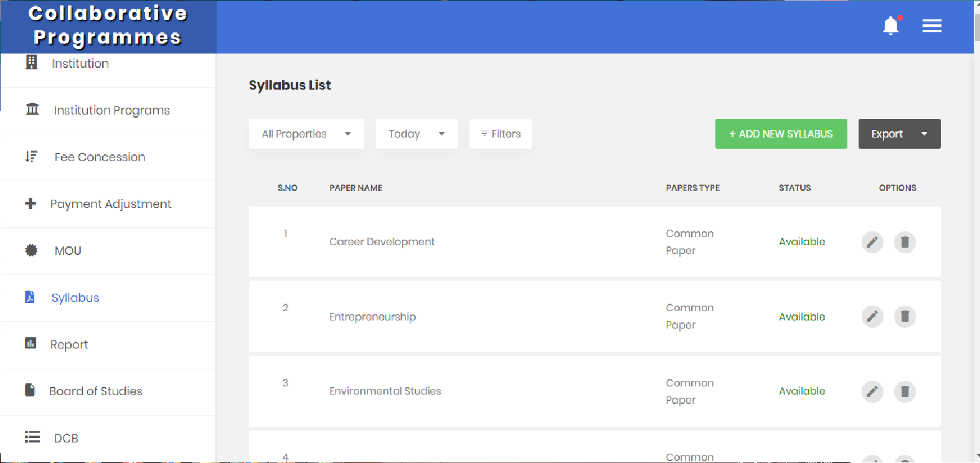Open the Today date range dropdown
Viewport: 980px width, 463px height.
[x=417, y=134]
